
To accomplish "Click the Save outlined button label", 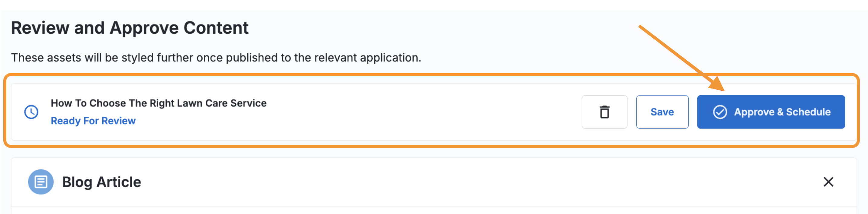I will [662, 112].
